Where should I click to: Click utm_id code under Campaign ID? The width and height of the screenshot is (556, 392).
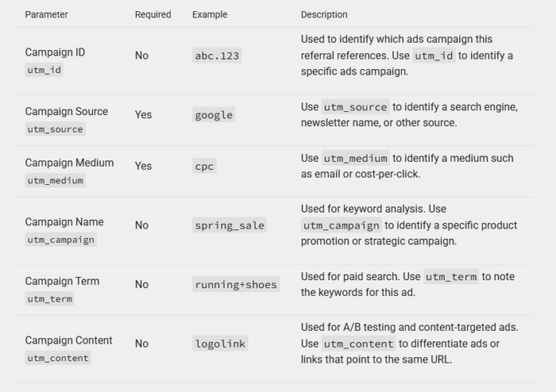click(43, 71)
